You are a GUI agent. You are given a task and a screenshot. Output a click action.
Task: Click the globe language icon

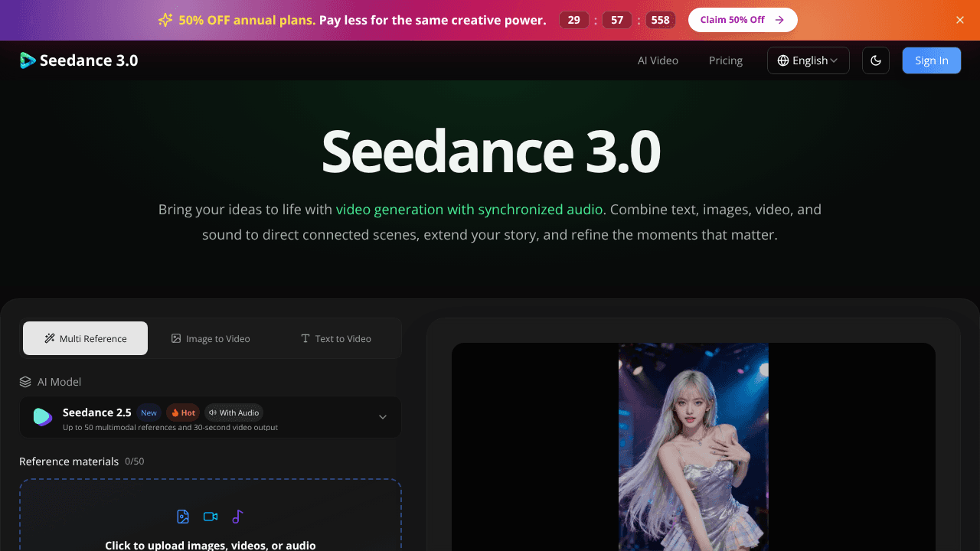(783, 60)
